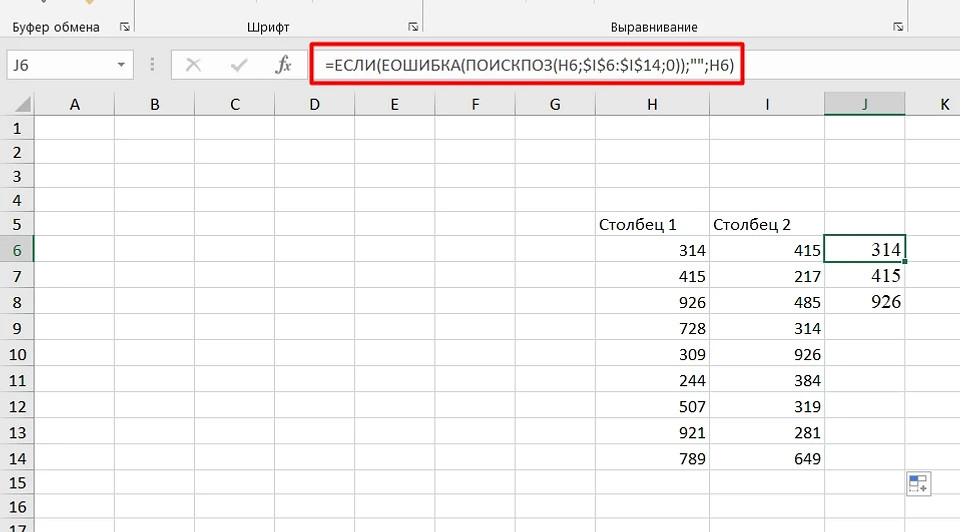Expand the Name Box dropdown arrow
Viewport: 960px width, 532px height.
tap(121, 65)
